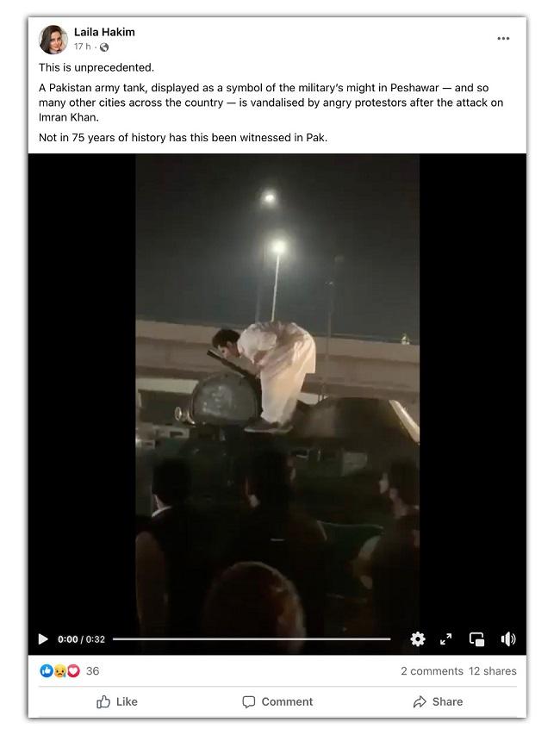Image resolution: width=560 pixels, height=735 pixels.
Task: Seek along the video progress bar
Action: coord(252,638)
